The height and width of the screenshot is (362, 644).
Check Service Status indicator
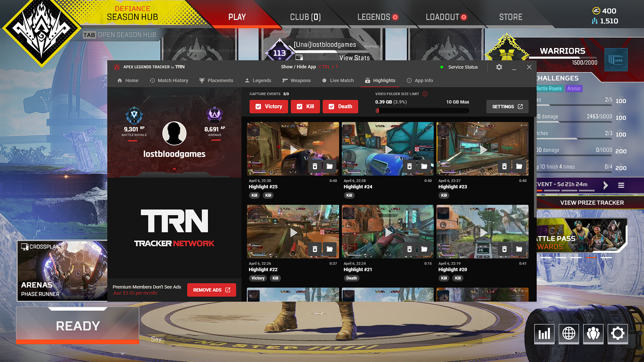459,67
